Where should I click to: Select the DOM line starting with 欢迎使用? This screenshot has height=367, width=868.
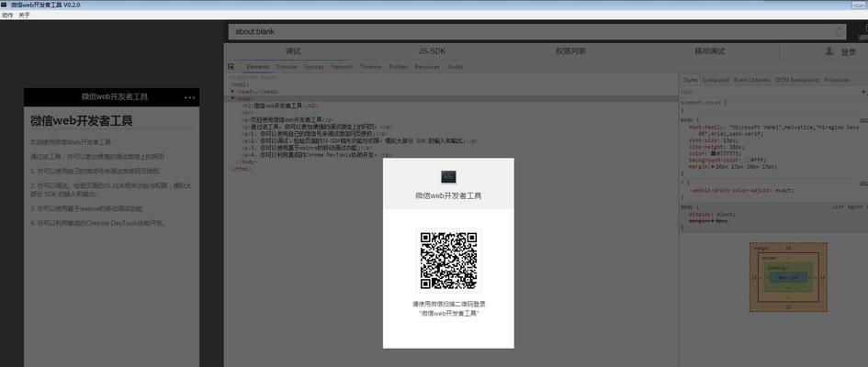pyautogui.click(x=287, y=119)
